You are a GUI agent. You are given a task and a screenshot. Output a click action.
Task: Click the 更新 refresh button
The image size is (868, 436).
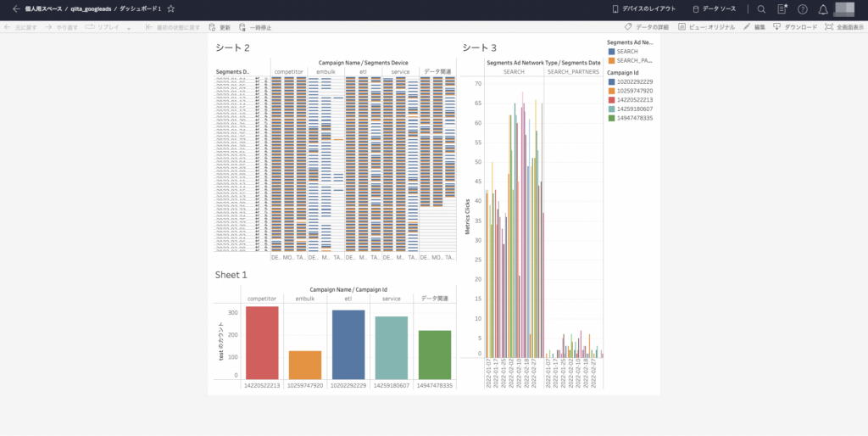219,27
